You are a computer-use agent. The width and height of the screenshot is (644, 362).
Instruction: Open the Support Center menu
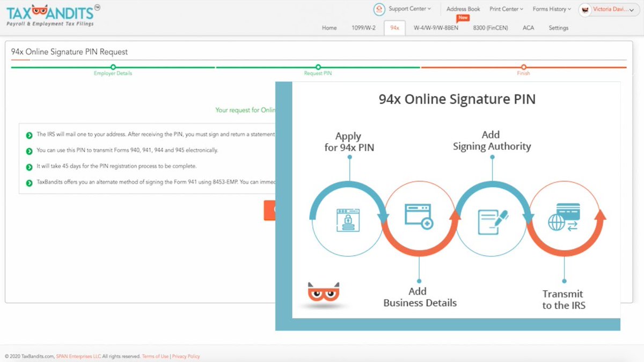(409, 9)
